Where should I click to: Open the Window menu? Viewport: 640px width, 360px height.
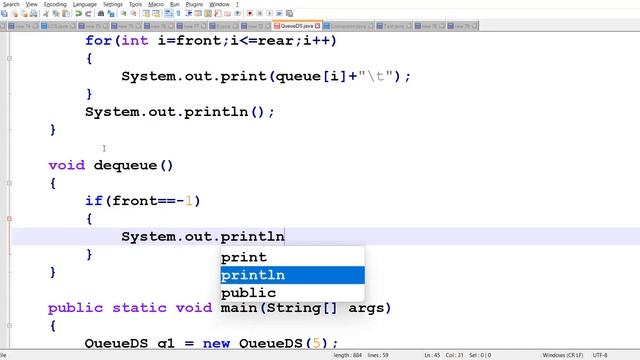coord(219,4)
